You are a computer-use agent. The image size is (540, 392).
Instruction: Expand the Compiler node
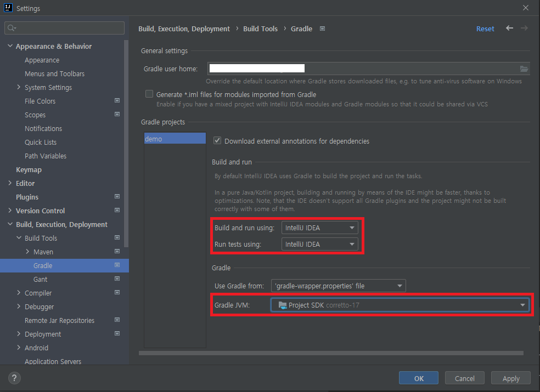(x=19, y=293)
